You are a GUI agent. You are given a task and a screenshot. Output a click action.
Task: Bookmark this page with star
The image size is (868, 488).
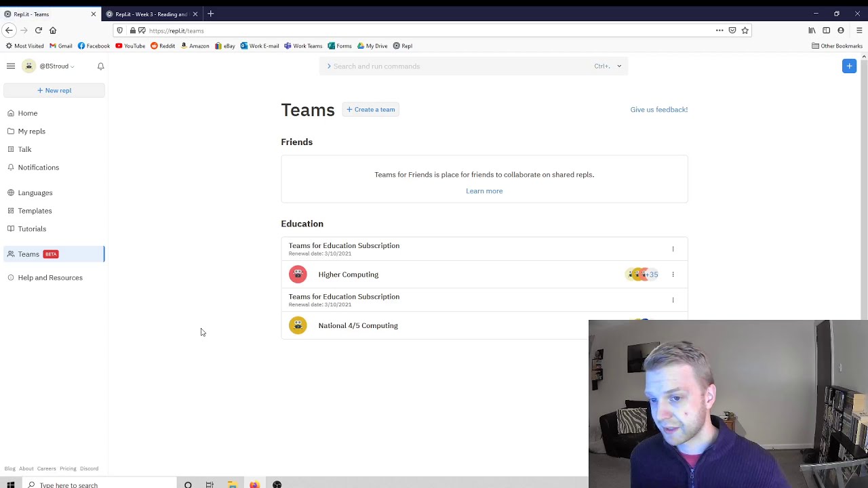pos(745,30)
